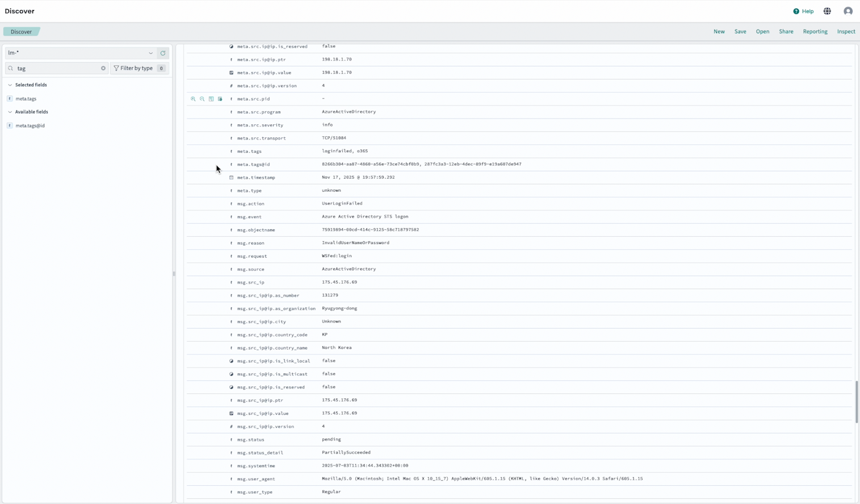Click the timestamp 'Nov 17, 2025 @ 19:57:59.292'
860x504 pixels.
pyautogui.click(x=358, y=177)
